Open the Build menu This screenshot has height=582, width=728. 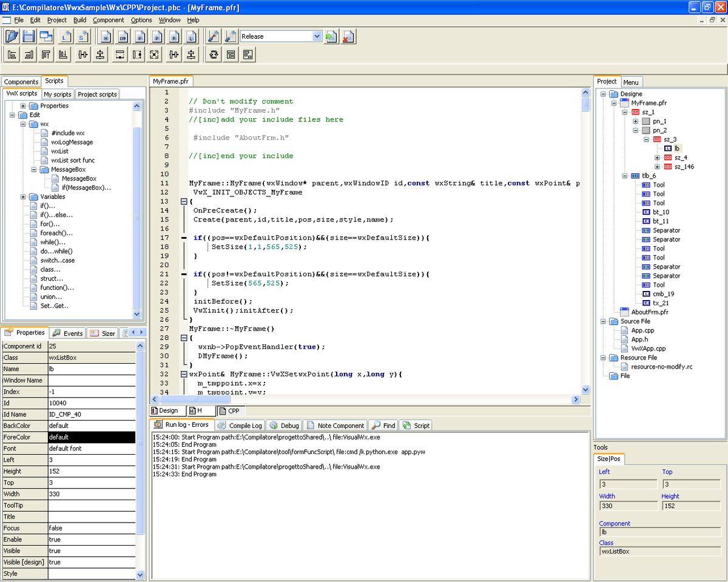click(x=79, y=20)
